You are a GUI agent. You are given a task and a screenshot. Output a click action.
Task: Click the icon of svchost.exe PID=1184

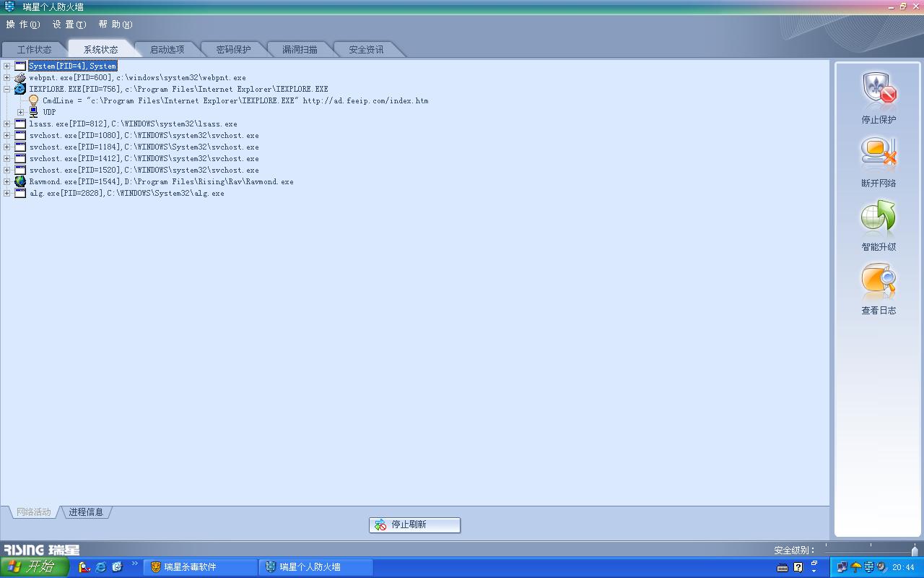[x=20, y=147]
